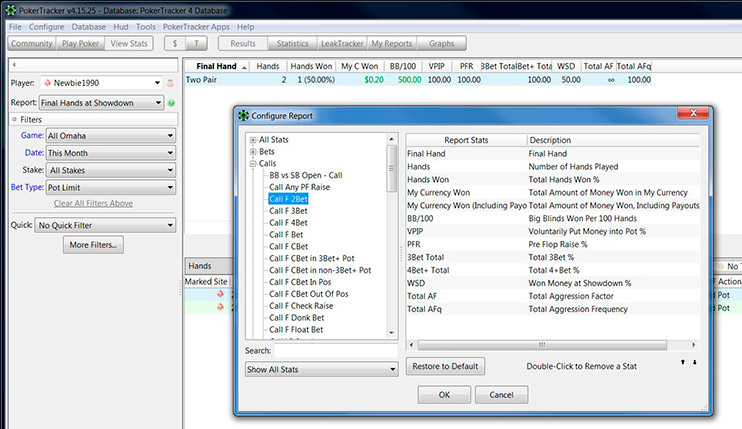
Task: Switch to the Results tab
Action: (243, 44)
